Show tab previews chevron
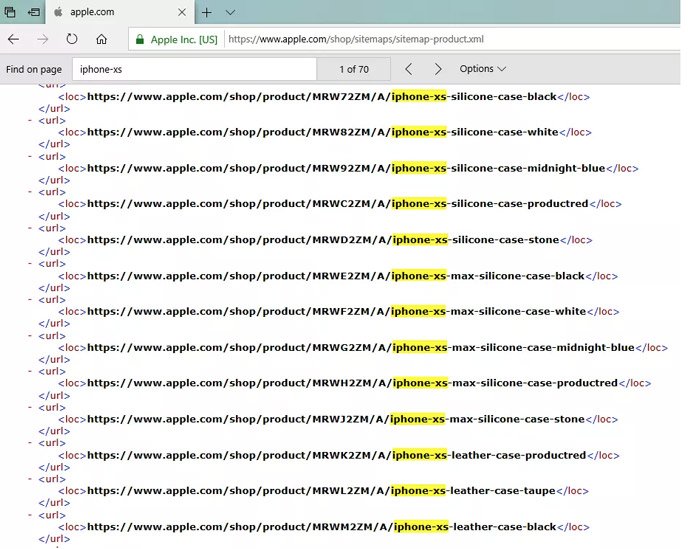The width and height of the screenshot is (700, 549). point(231,12)
